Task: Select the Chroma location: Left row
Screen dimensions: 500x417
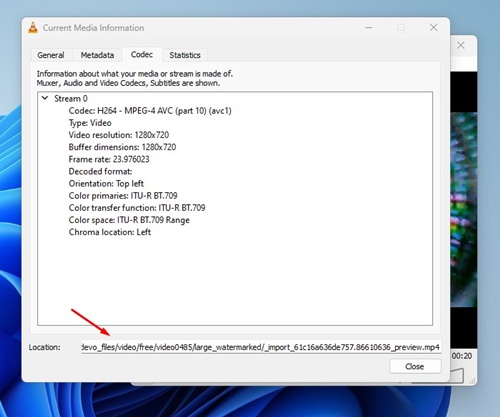Action: pyautogui.click(x=110, y=232)
